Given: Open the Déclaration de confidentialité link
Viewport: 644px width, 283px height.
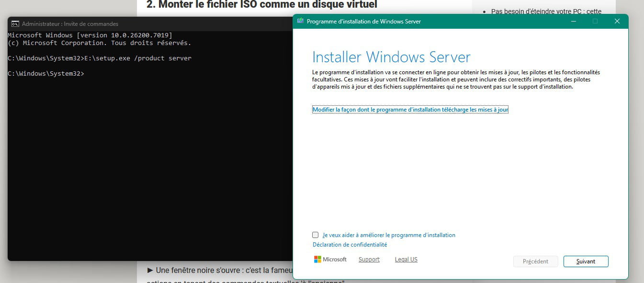Looking at the screenshot, I should coord(350,245).
